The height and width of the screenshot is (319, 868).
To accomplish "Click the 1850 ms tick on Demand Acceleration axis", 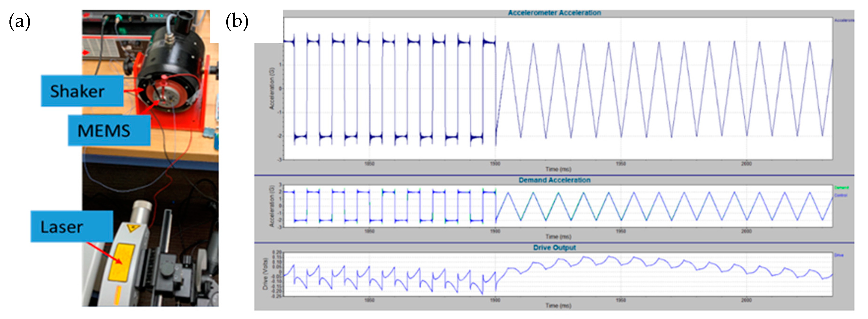I will point(369,231).
